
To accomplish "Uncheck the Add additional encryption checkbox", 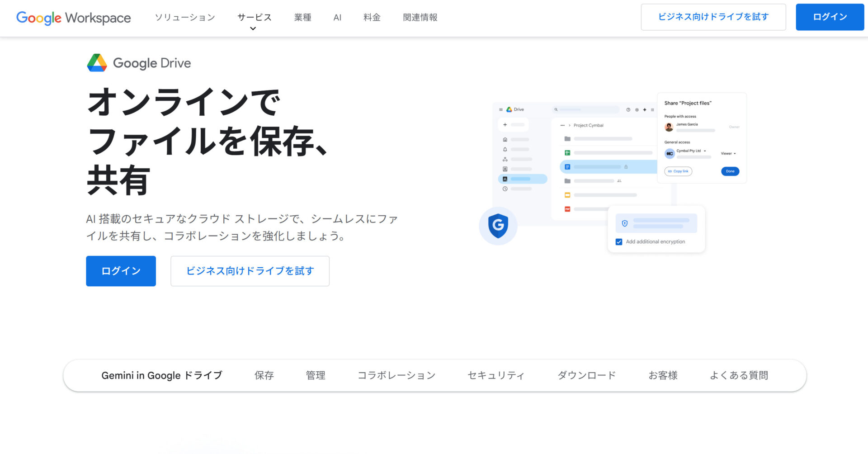I will [618, 242].
